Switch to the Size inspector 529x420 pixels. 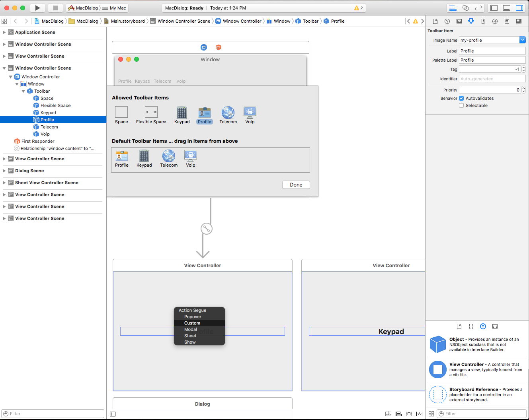(483, 21)
